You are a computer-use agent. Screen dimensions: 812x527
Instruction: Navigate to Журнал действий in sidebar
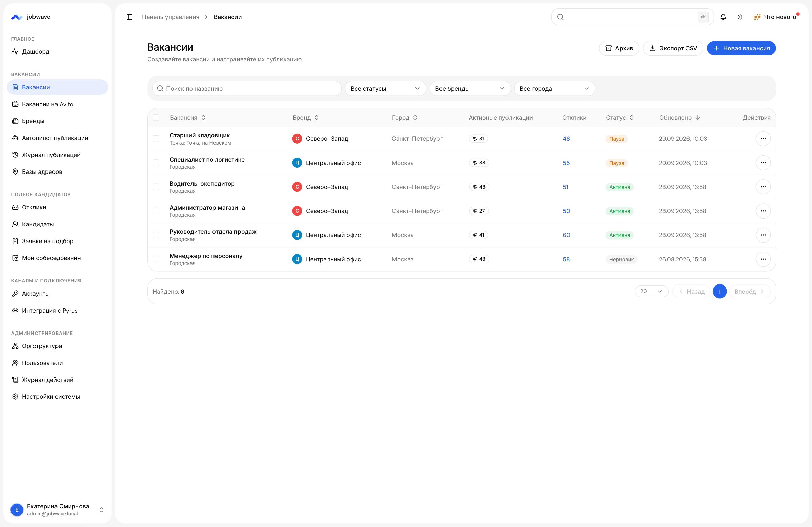[57, 380]
